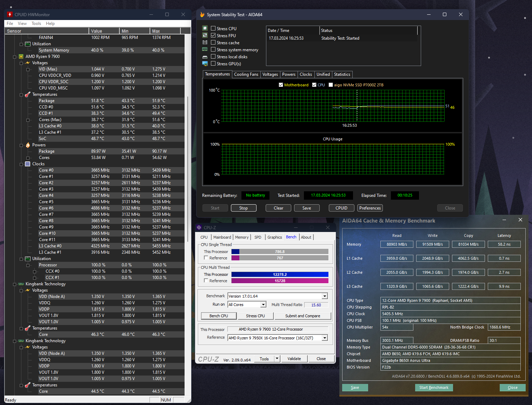
Task: Click the Stress cache icon
Action: (205, 42)
